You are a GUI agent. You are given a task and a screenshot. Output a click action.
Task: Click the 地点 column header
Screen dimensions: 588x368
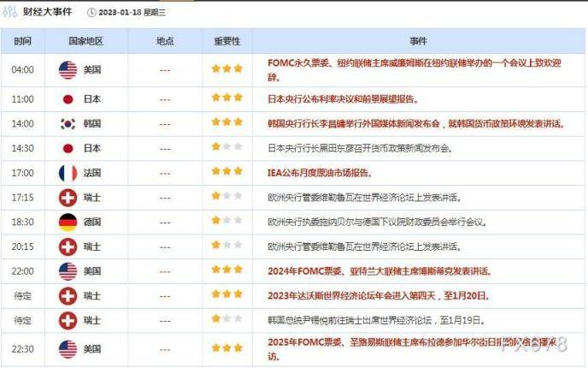click(x=165, y=41)
